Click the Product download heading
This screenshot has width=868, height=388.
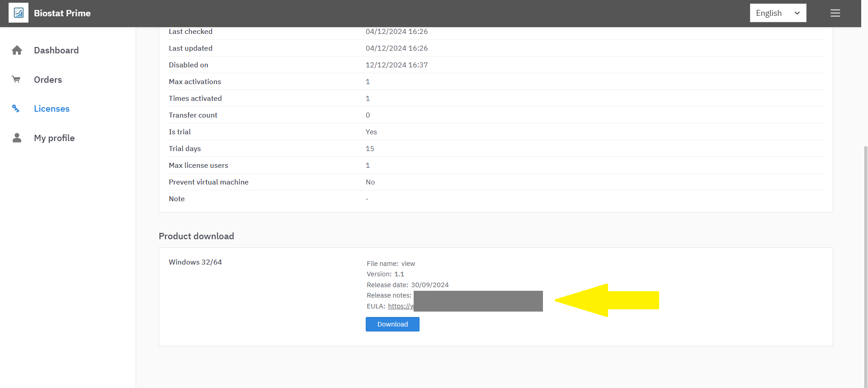point(196,236)
